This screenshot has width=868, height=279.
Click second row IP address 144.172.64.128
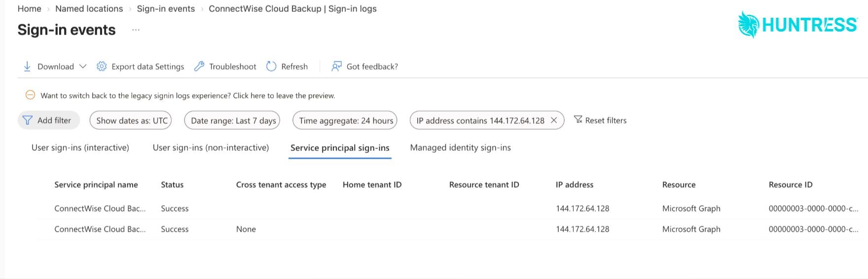(582, 229)
